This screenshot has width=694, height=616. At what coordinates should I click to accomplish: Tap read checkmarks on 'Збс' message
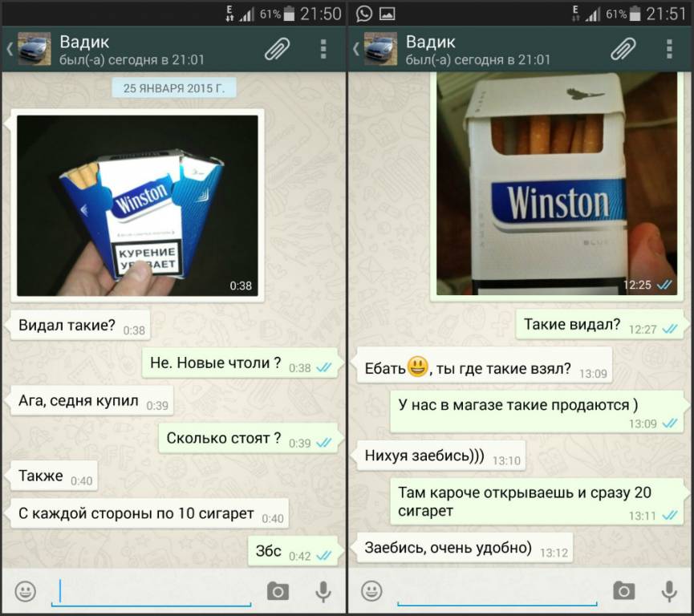[324, 556]
